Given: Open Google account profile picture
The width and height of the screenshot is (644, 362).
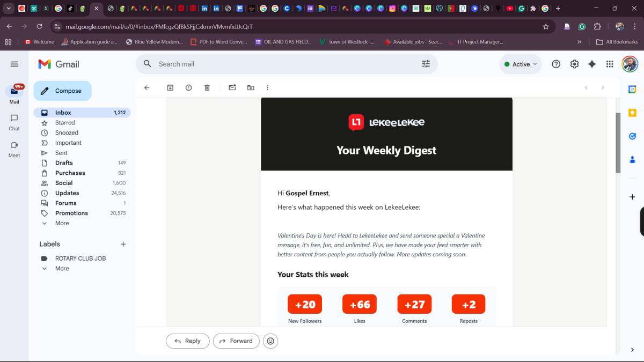Looking at the screenshot, I should pos(630,64).
